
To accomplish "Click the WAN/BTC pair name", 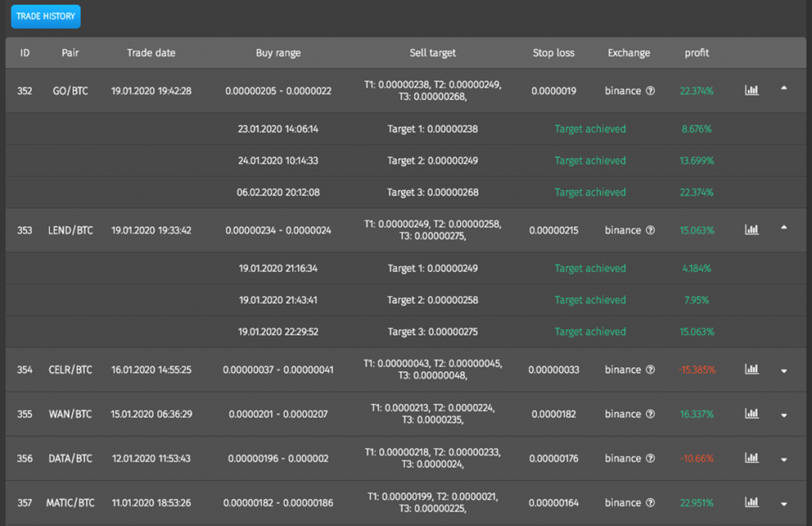I will coord(71,414).
